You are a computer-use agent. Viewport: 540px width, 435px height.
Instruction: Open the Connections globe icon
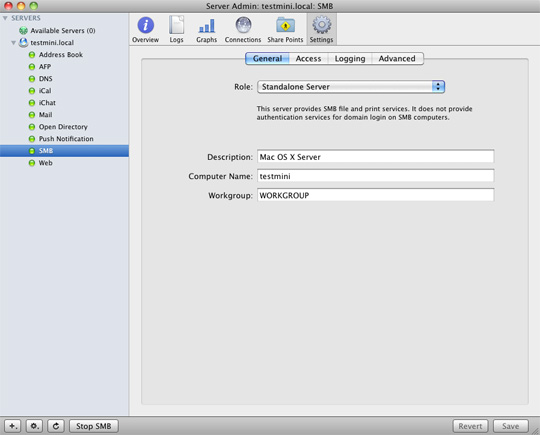[x=243, y=25]
